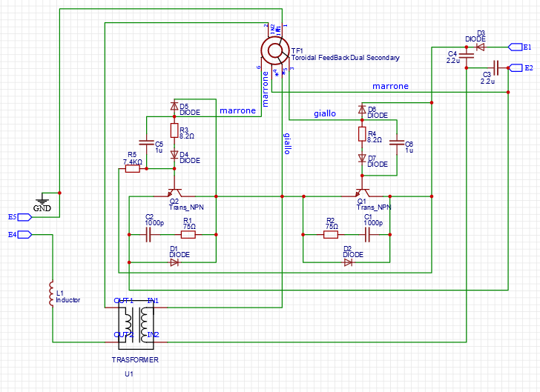Select resistor R2 75Ω

(x=331, y=235)
